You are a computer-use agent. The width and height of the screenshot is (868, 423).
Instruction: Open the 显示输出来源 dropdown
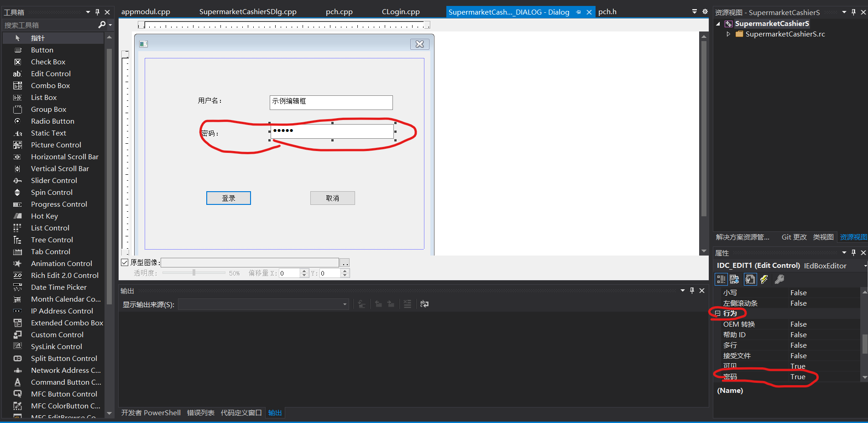click(344, 304)
